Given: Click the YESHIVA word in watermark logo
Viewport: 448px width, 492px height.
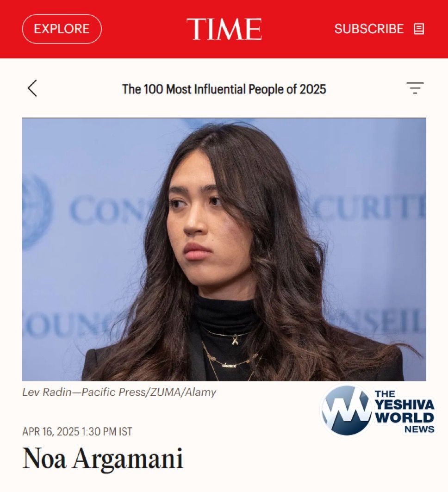Looking at the screenshot, I should click(x=404, y=405).
